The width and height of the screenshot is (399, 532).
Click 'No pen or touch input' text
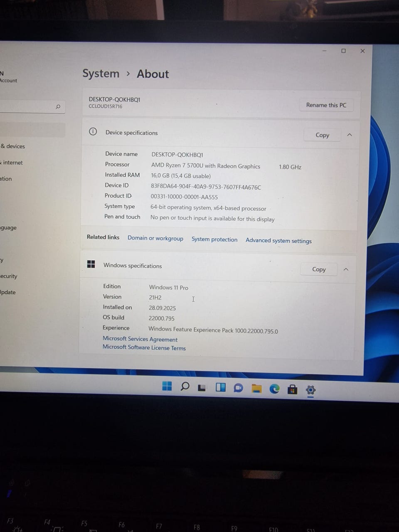click(x=212, y=219)
